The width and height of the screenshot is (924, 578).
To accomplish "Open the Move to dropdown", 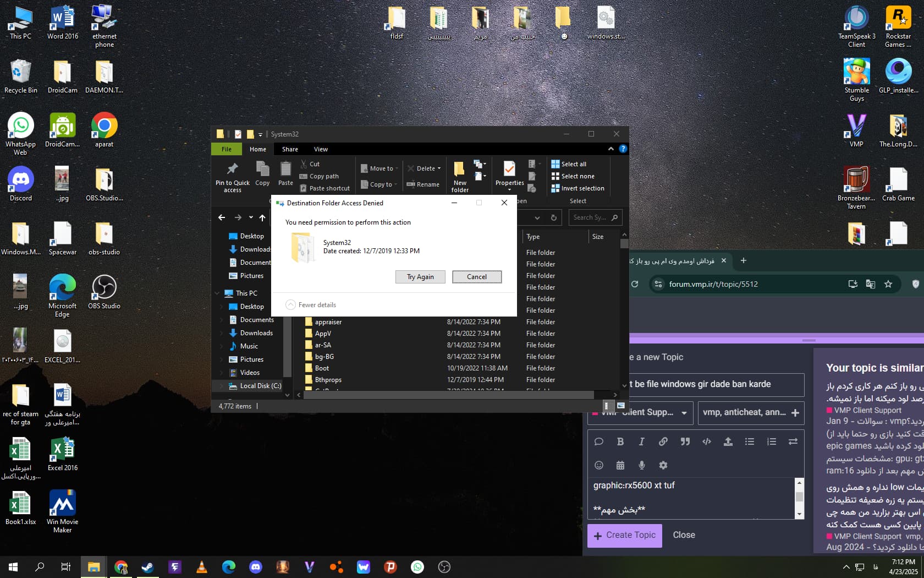I will coord(380,168).
